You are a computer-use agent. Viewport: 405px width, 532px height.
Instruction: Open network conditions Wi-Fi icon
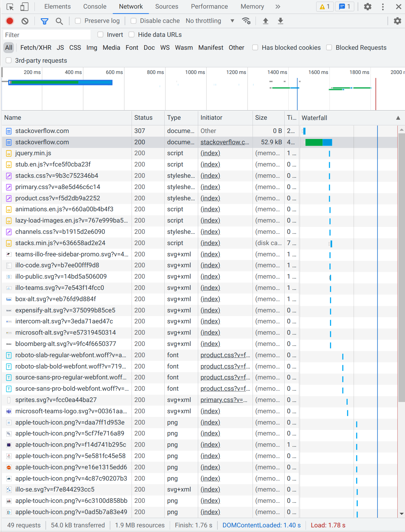pyautogui.click(x=246, y=21)
